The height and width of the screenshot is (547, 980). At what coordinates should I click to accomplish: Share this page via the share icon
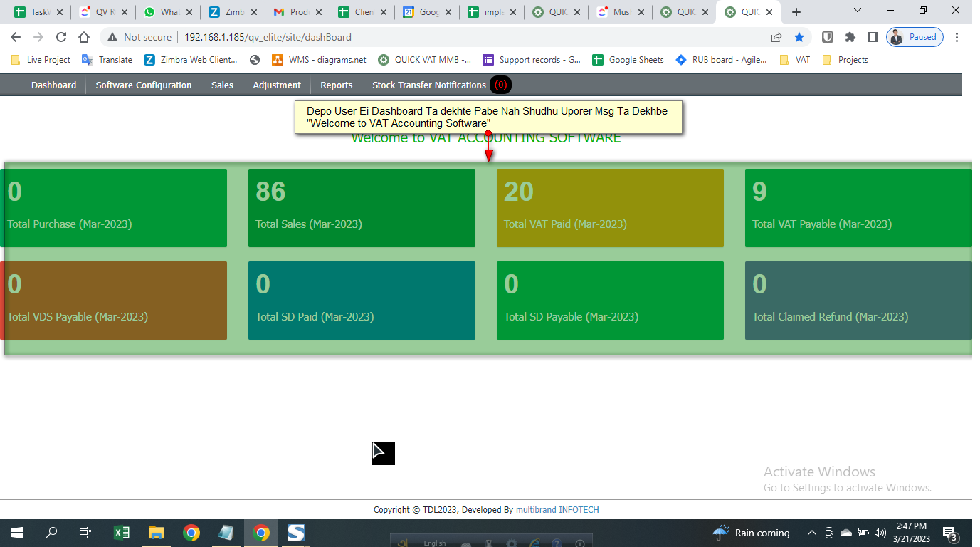(776, 37)
